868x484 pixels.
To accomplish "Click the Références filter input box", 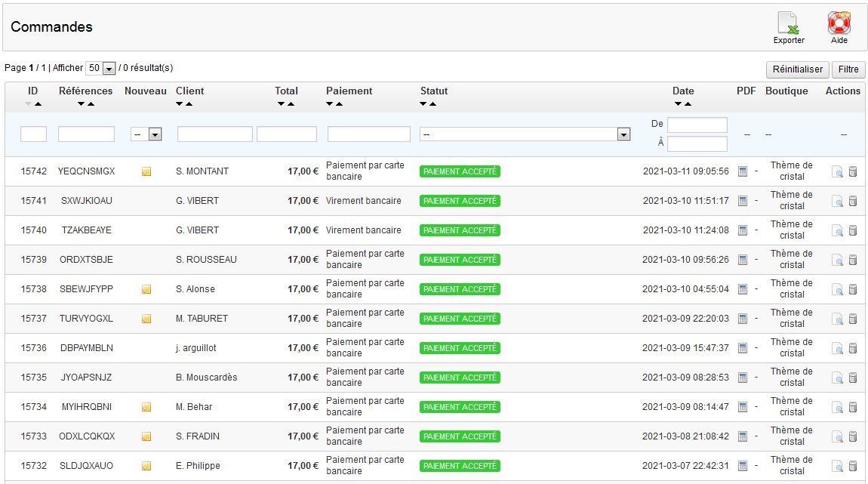I will pos(86,134).
